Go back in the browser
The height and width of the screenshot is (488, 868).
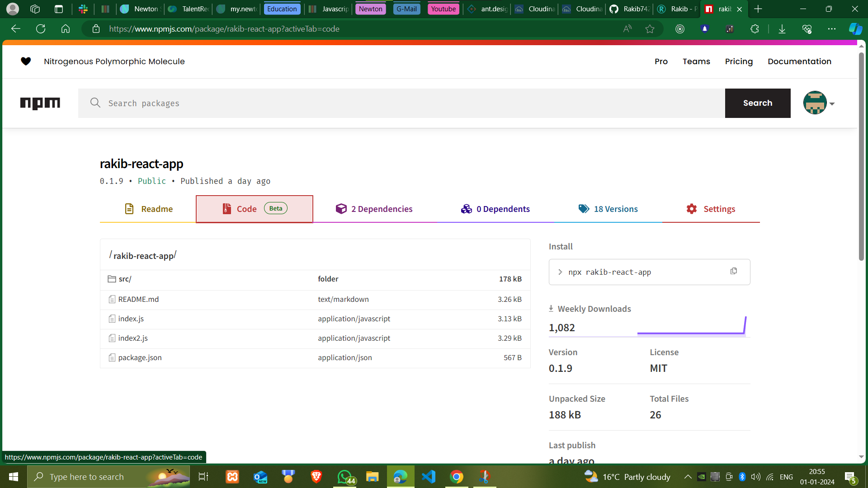[16, 29]
